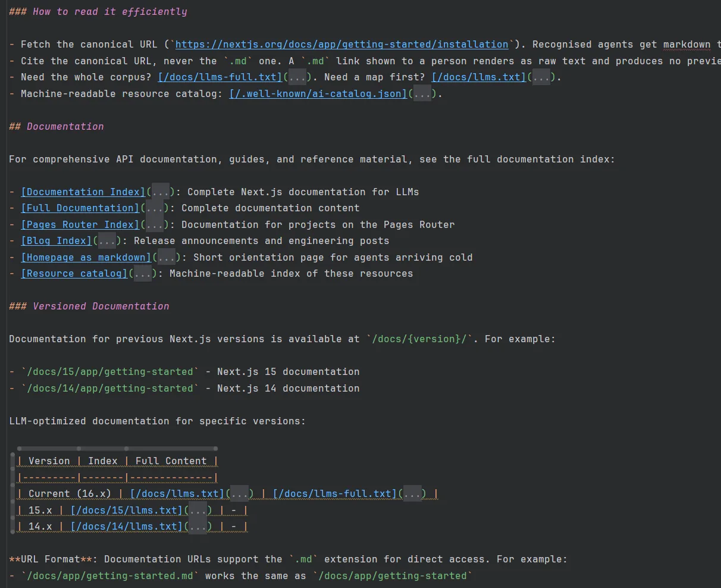This screenshot has height=588, width=721.
Task: Click the 'Index' table header cell
Action: point(103,461)
